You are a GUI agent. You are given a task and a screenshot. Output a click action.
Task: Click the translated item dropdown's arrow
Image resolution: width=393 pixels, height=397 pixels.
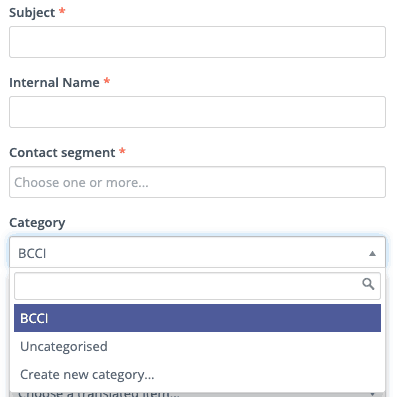tap(372, 394)
